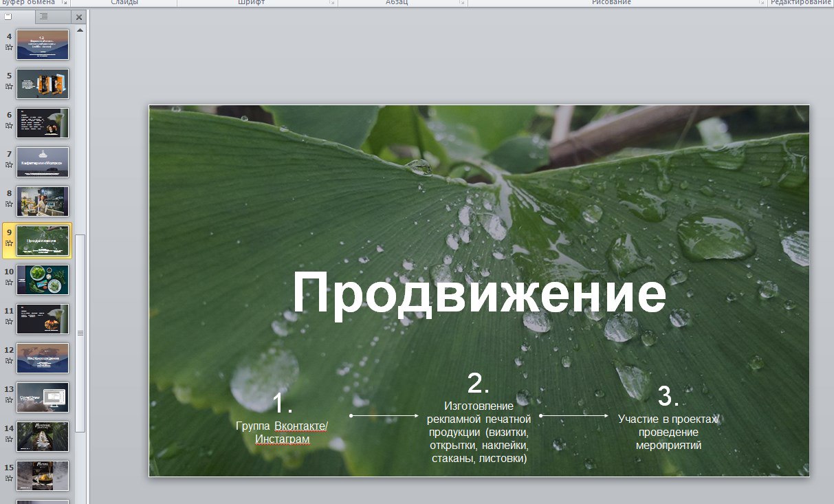Select slide 6 thumbnail
834x504 pixels.
pos(43,123)
